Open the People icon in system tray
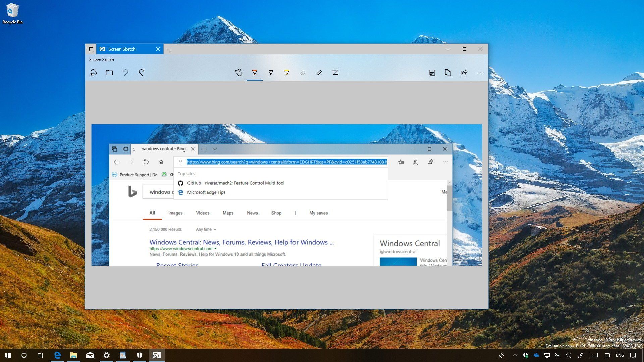The height and width of the screenshot is (362, 644). point(501,355)
